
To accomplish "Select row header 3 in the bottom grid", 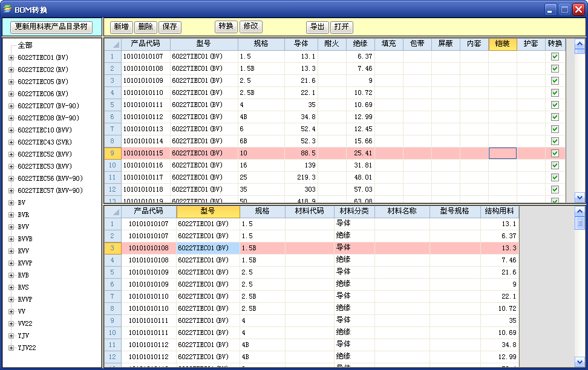I will [113, 248].
